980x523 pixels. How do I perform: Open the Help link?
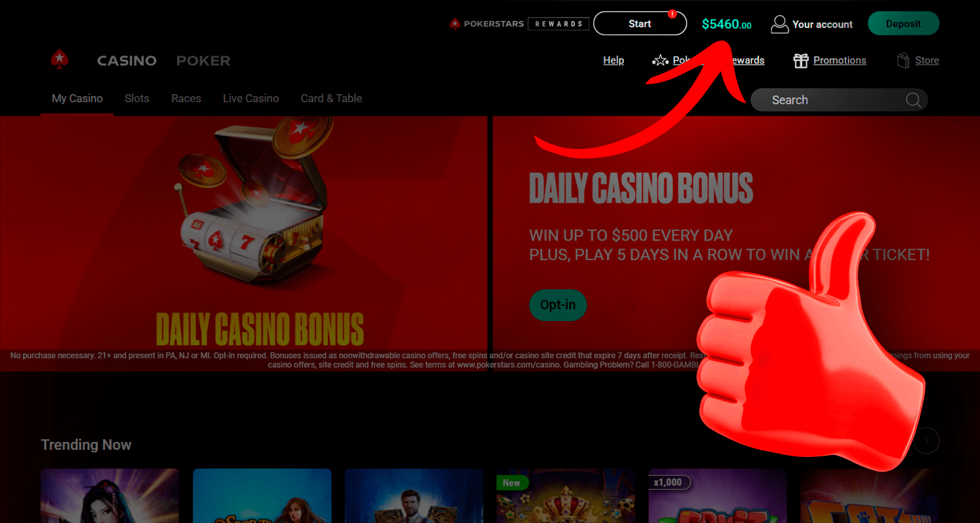coord(613,60)
